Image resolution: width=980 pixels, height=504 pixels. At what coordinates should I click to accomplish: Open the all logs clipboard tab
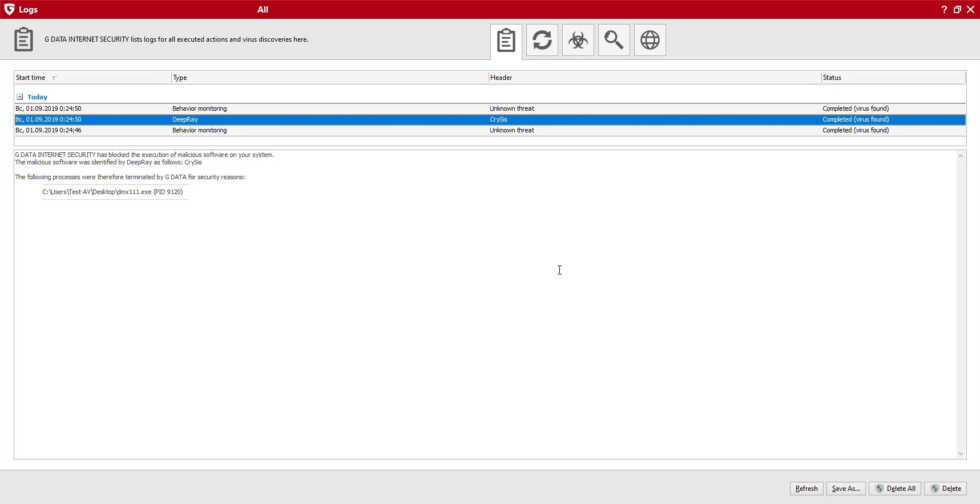click(506, 41)
